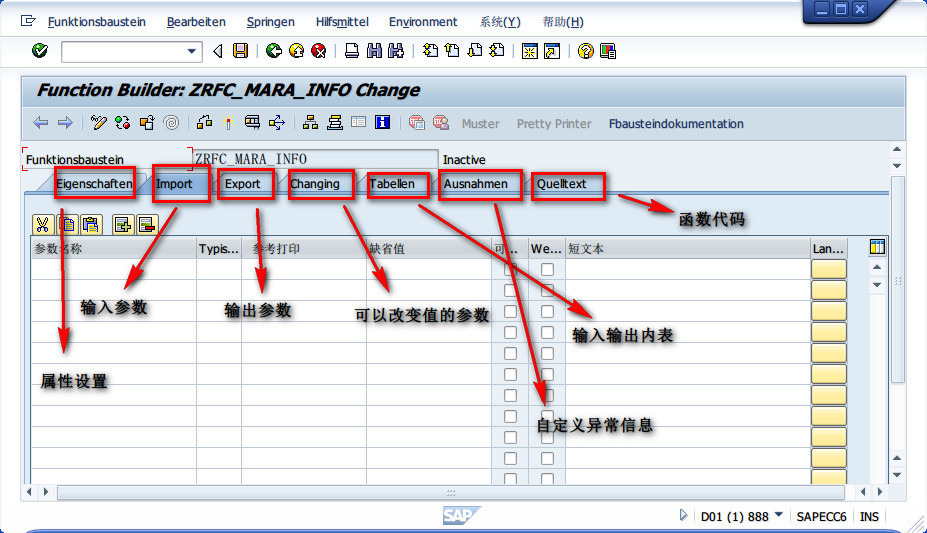Click the 短文本 column header

688,249
